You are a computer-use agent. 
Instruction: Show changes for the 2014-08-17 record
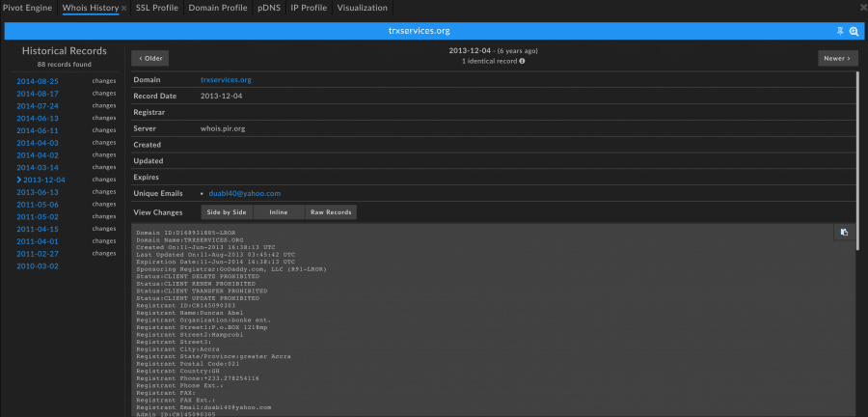(x=104, y=93)
